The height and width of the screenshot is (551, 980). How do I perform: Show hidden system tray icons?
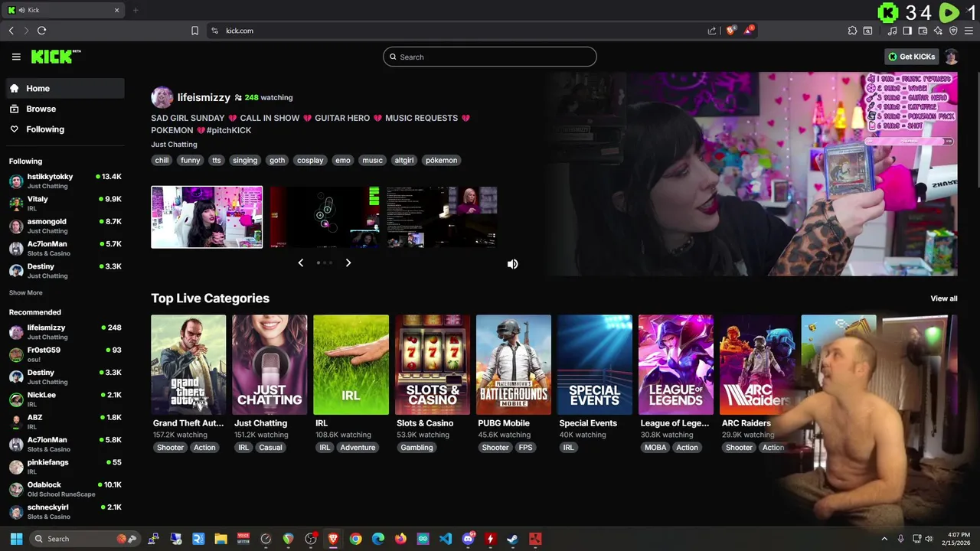[884, 539]
